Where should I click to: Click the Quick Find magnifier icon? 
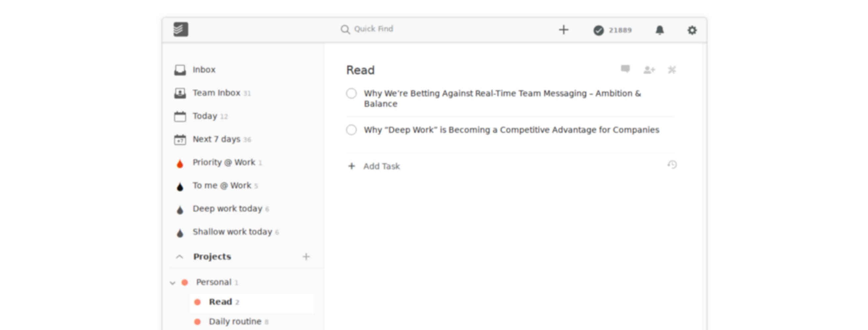click(345, 29)
